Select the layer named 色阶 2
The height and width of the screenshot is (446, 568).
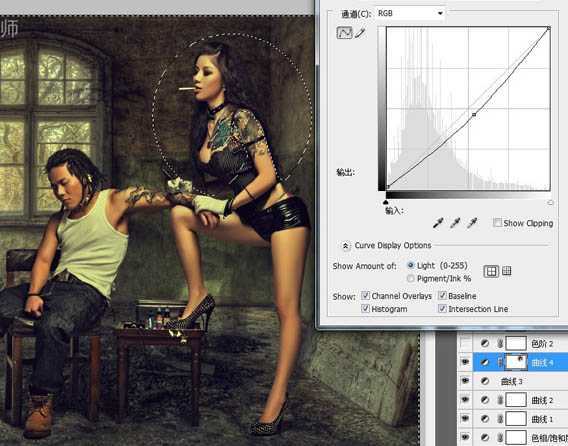[x=542, y=343]
